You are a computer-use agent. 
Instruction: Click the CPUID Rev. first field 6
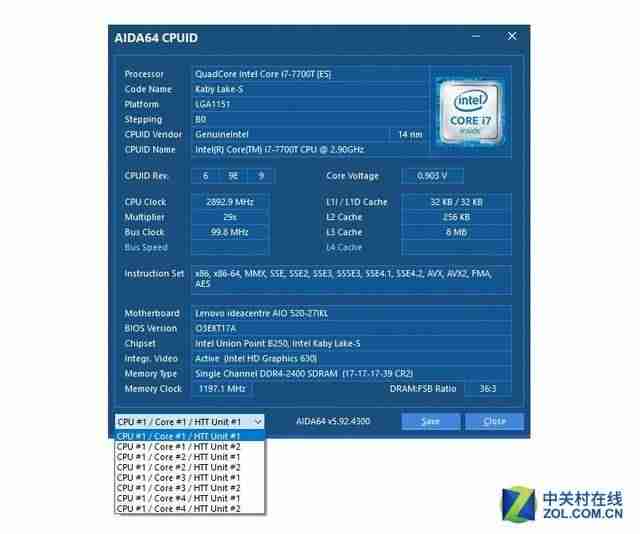coord(206,176)
